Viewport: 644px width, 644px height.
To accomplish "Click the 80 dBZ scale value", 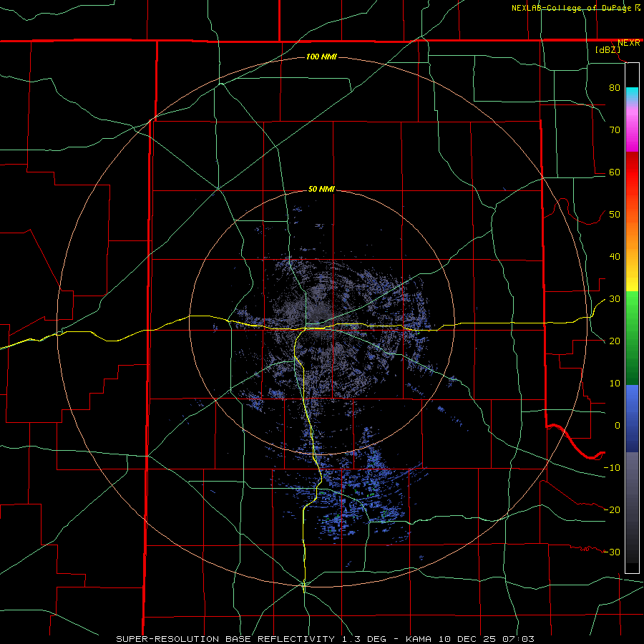I will [615, 87].
